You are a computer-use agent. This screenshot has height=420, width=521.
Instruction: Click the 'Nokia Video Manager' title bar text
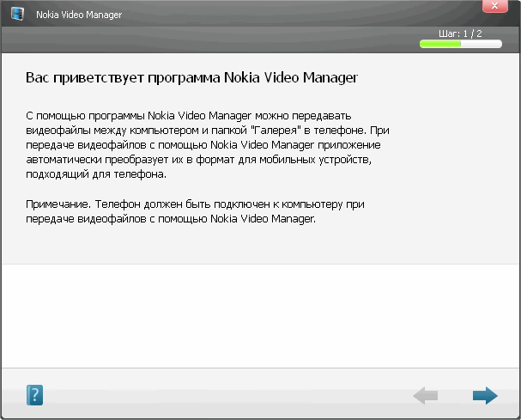pos(79,15)
